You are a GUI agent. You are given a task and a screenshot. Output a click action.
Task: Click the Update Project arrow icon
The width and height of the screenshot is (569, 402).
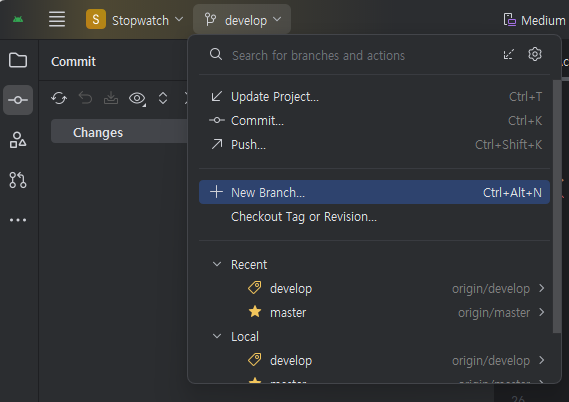click(217, 96)
